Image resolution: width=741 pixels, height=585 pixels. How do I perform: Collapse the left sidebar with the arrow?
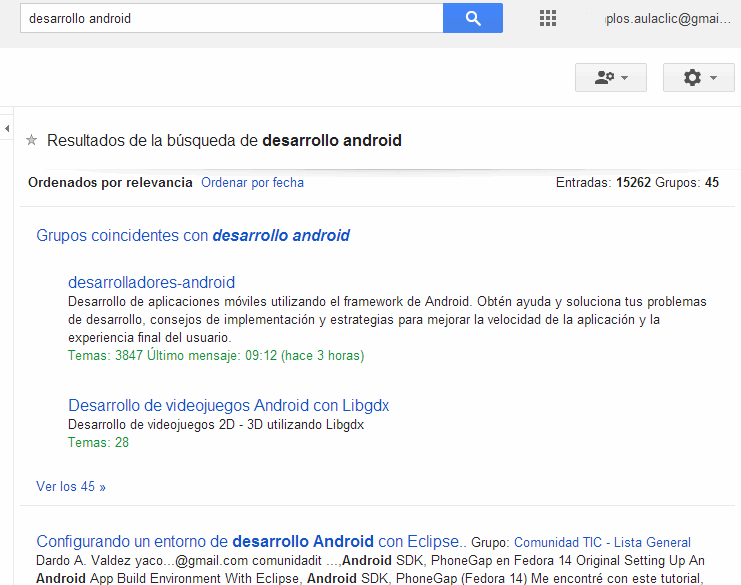pos(7,128)
